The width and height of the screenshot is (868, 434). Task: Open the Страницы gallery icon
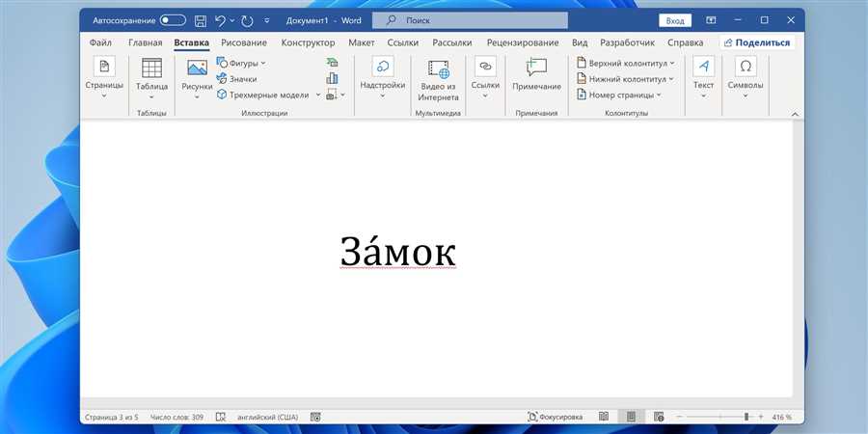tap(104, 66)
